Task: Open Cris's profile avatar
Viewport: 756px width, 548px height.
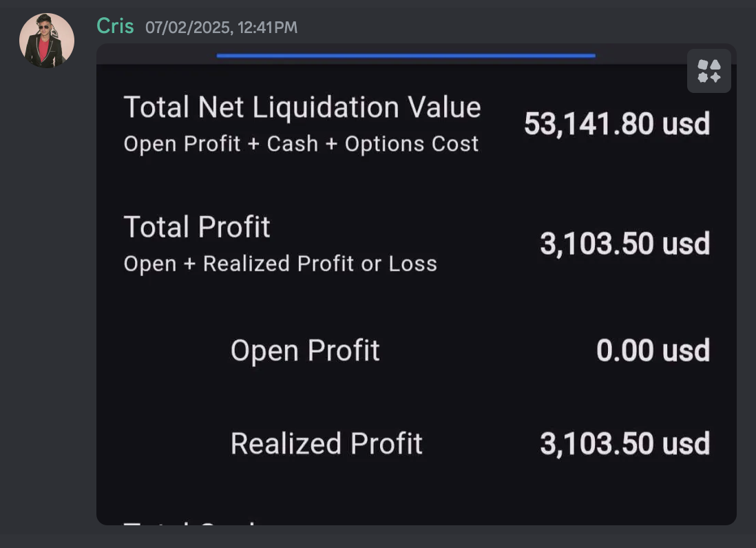Action: tap(47, 41)
